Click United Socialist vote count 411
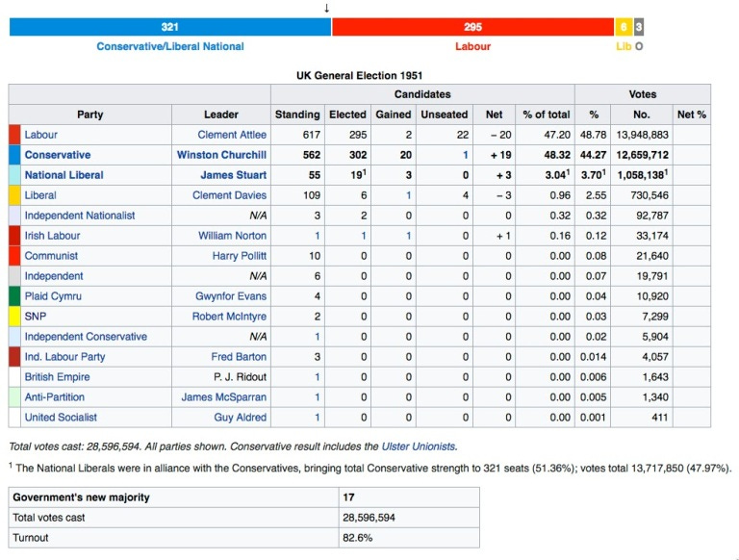 pyautogui.click(x=659, y=418)
